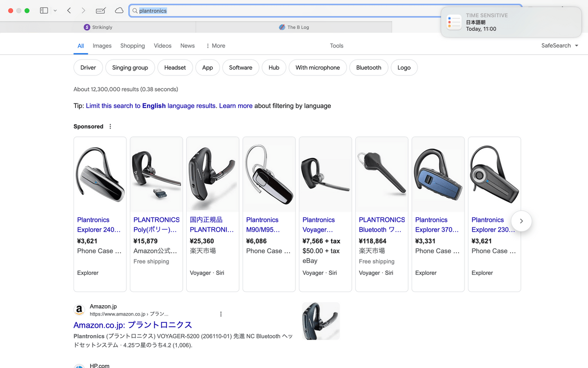Open the ¥7,566 Plantronics Voyager product image
588x368 pixels.
coord(325,175)
